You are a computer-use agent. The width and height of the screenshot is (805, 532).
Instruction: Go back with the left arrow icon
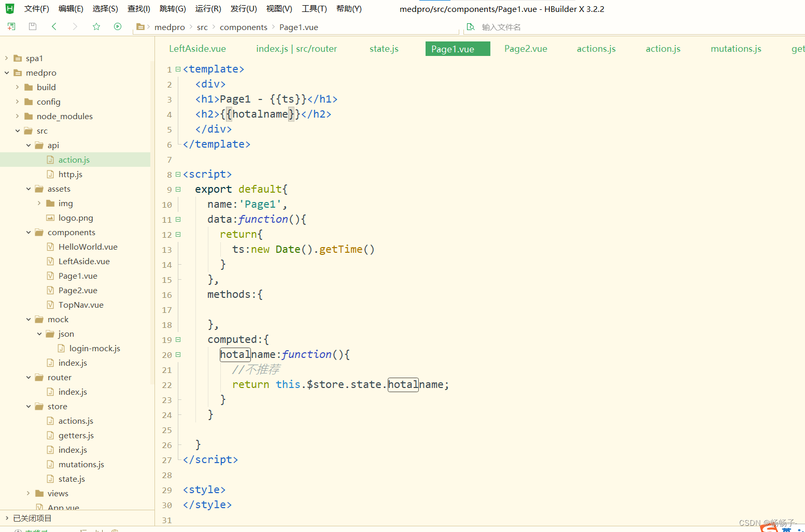coord(54,26)
